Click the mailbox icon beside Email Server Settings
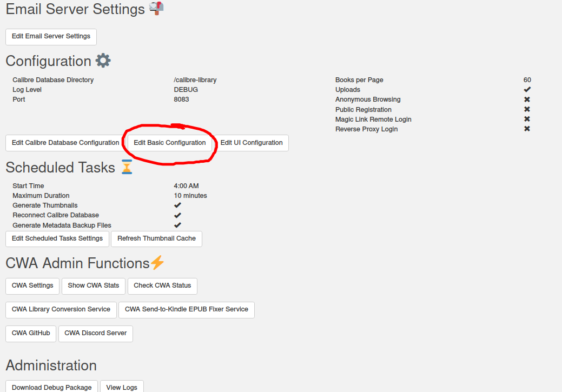The height and width of the screenshot is (392, 562). point(157,8)
